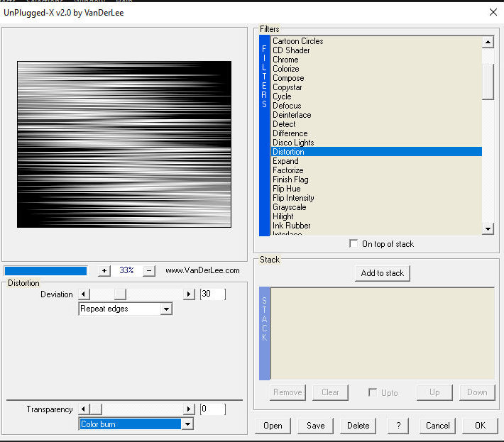Toggle the Upto checkbox
The image size is (504, 442).
pyautogui.click(x=373, y=392)
